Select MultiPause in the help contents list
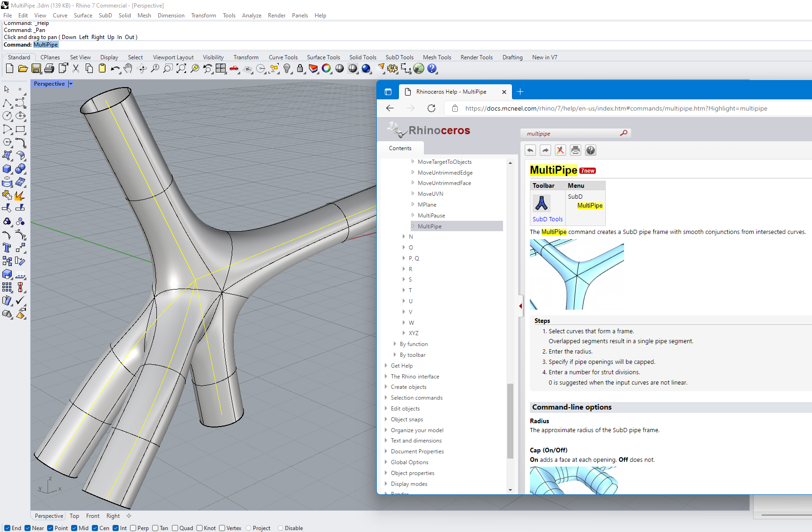 click(x=431, y=215)
